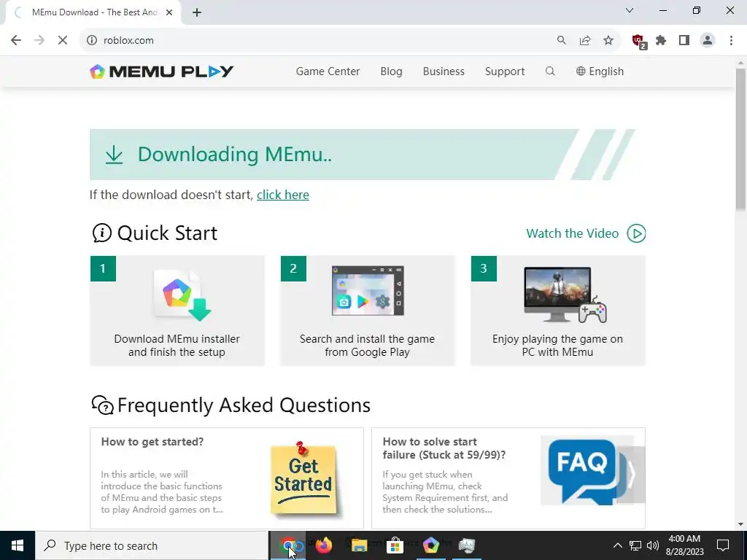The height and width of the screenshot is (560, 747).
Task: Click the Search and install game card
Action: pos(368,311)
